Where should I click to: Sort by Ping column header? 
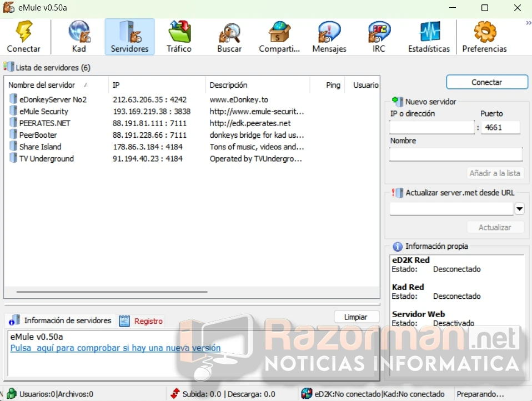[328, 85]
